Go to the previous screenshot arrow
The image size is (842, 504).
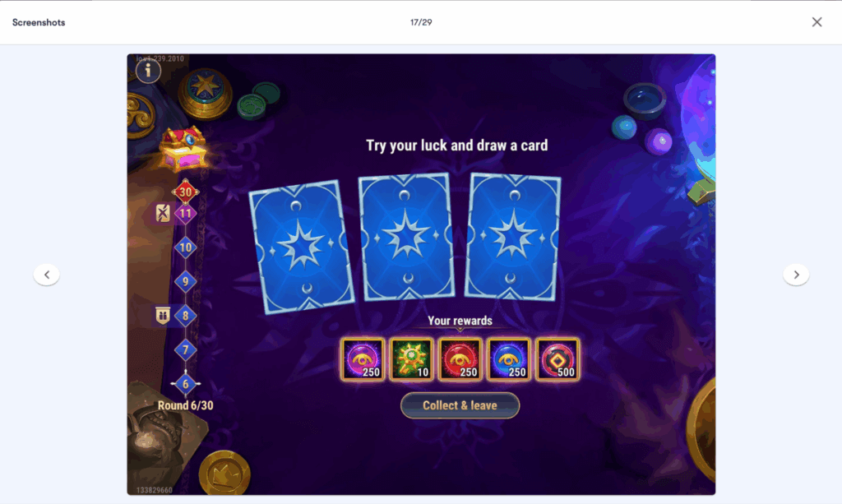click(47, 275)
